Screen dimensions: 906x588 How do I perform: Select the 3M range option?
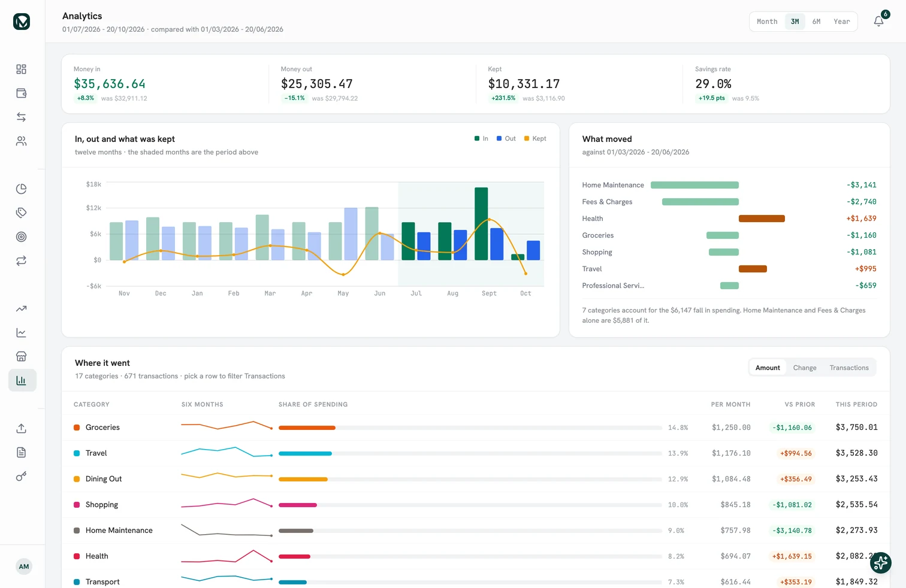pos(795,22)
